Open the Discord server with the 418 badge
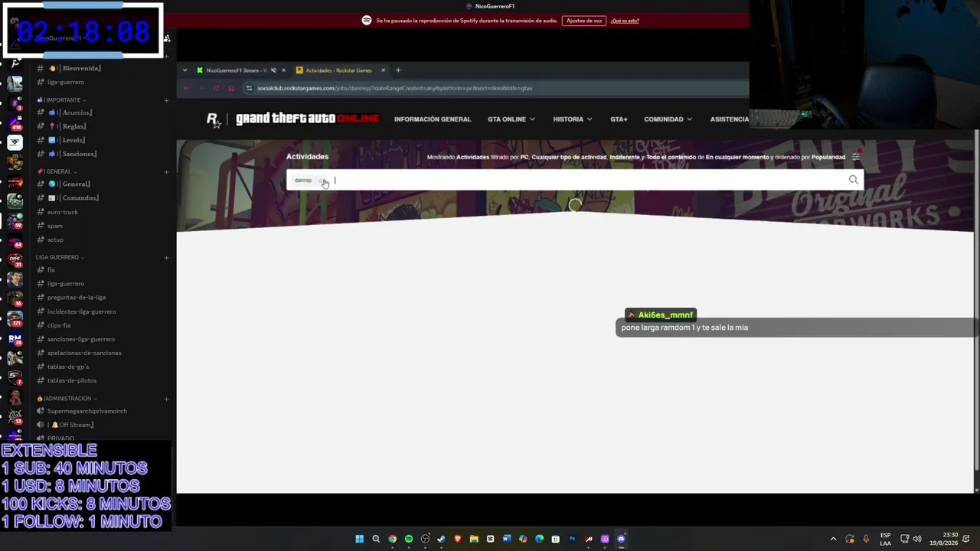Image resolution: width=980 pixels, height=551 pixels. (x=15, y=122)
